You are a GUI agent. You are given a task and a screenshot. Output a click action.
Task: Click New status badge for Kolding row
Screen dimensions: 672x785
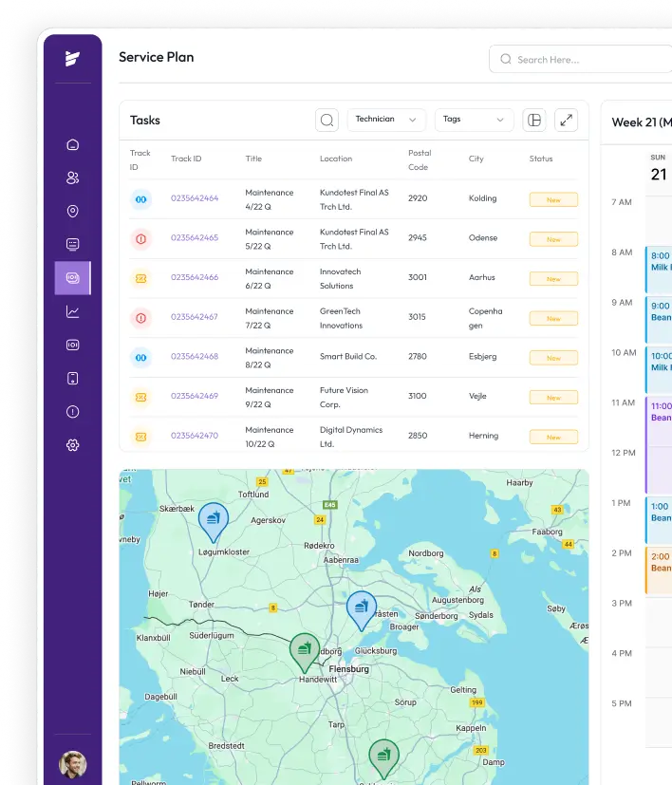point(553,200)
